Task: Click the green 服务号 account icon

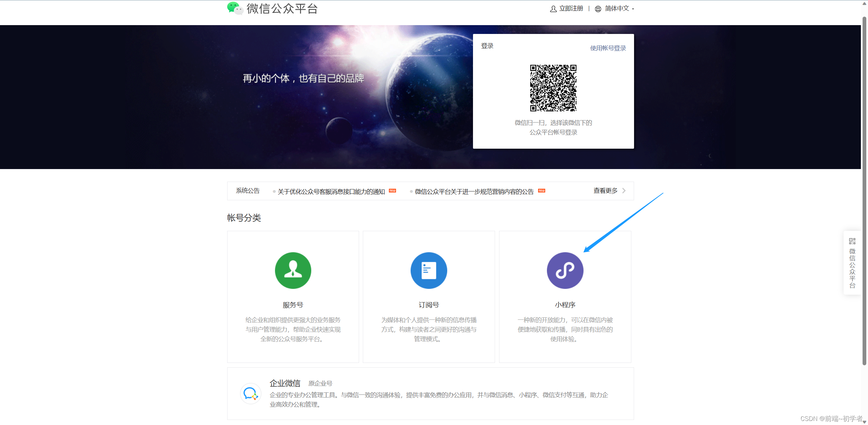Action: point(293,271)
